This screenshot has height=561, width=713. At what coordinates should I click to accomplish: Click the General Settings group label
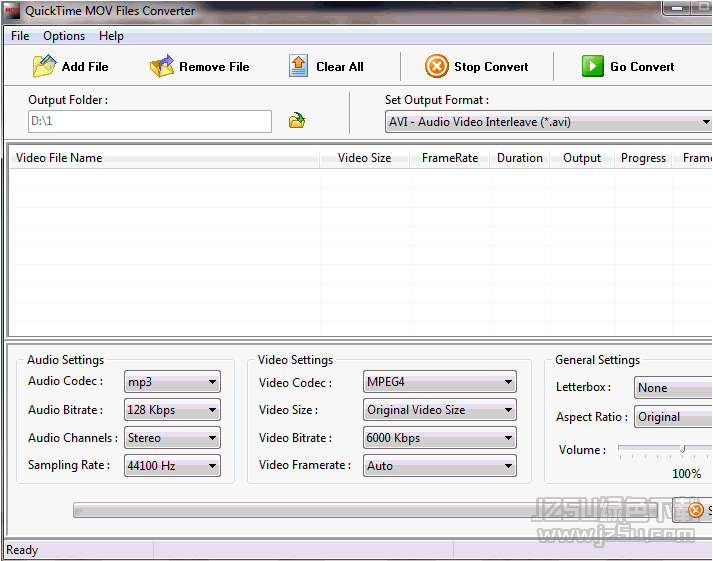[597, 360]
